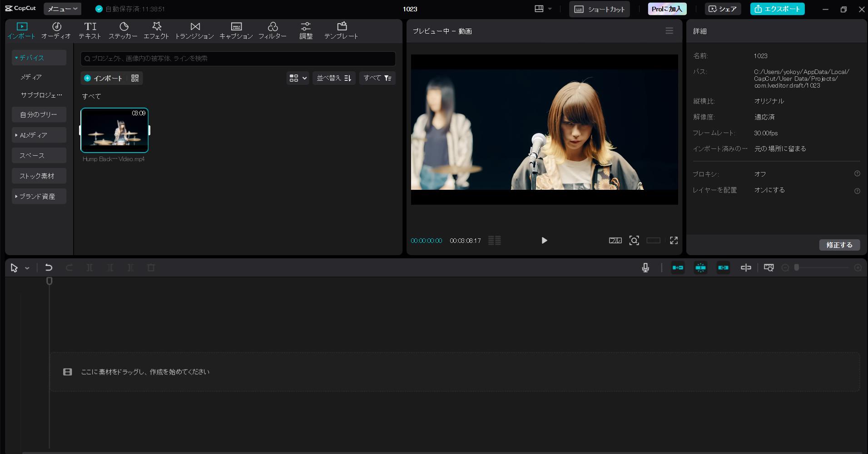Open the 並べ替え (sort) dropdown
Screen dimensions: 868x454
tap(334, 78)
